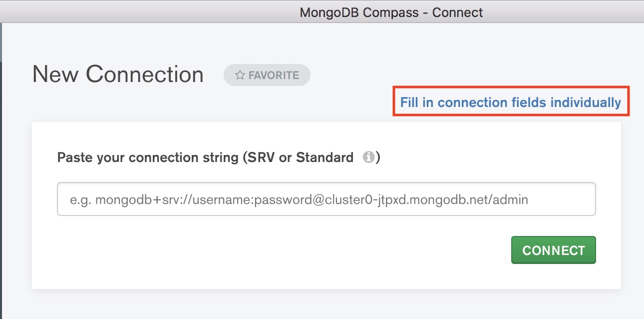Click the word individually in the blue link
Image resolution: width=644 pixels, height=319 pixels.
[x=585, y=102]
